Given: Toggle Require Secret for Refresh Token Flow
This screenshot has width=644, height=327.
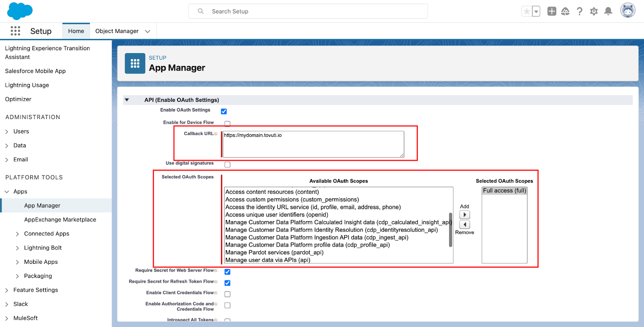Looking at the screenshot, I should coord(227,283).
